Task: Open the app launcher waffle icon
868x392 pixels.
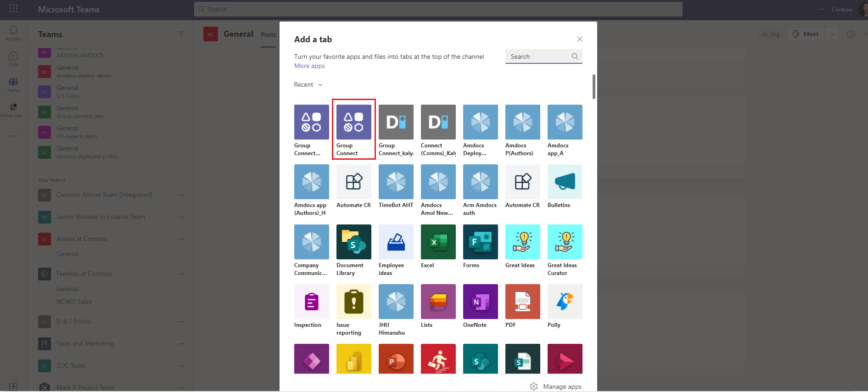Action: coord(13,9)
